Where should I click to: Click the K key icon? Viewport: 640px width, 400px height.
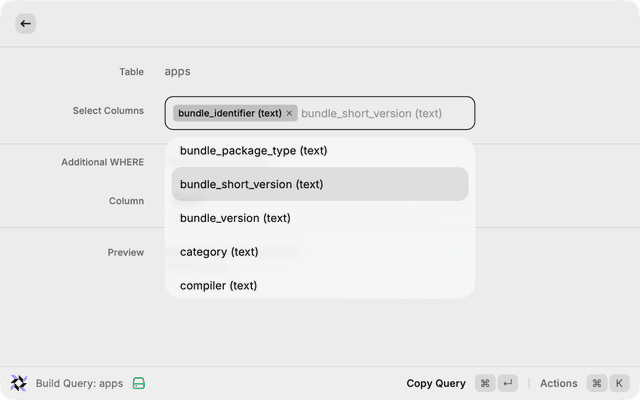point(619,383)
